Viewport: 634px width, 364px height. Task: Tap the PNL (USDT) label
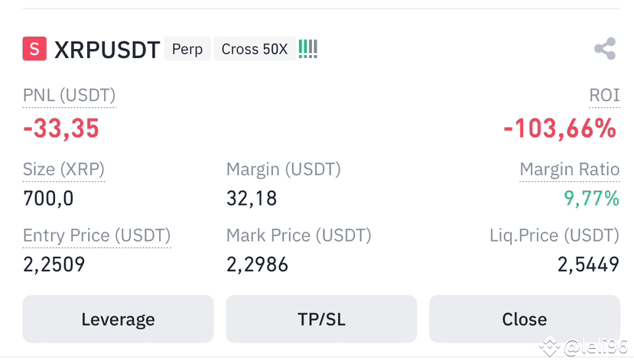coord(69,96)
